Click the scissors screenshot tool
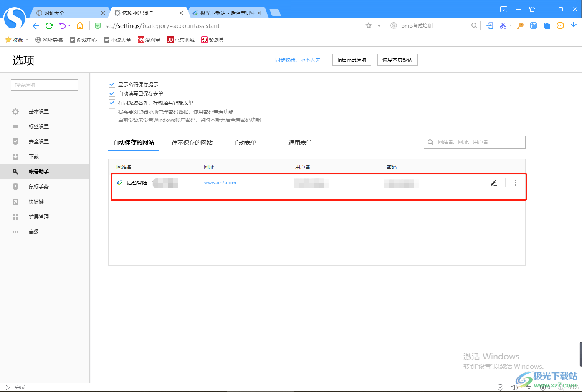 (x=503, y=25)
